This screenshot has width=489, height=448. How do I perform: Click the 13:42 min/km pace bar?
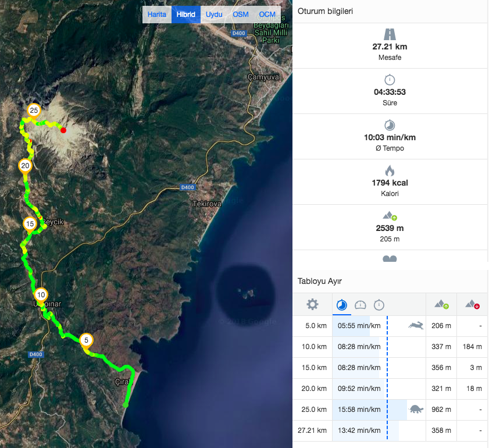click(366, 430)
